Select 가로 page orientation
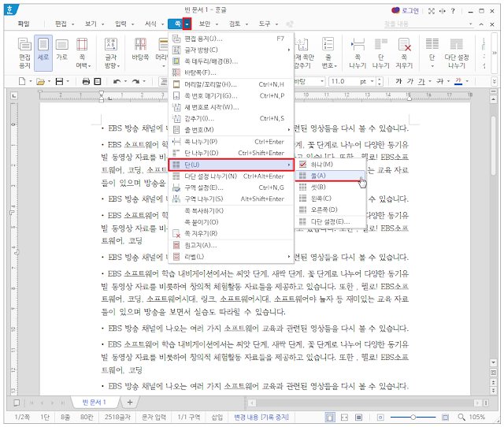The width and height of the screenshot is (504, 427). click(61, 50)
